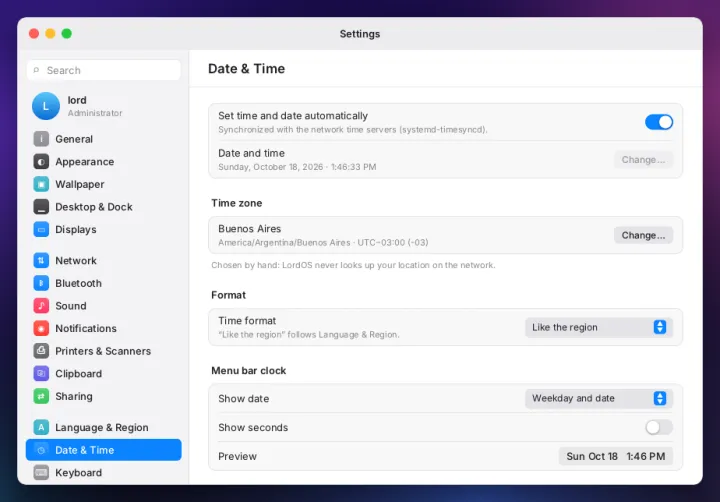This screenshot has width=720, height=502.
Task: Open the Show date dropdown
Action: (599, 398)
